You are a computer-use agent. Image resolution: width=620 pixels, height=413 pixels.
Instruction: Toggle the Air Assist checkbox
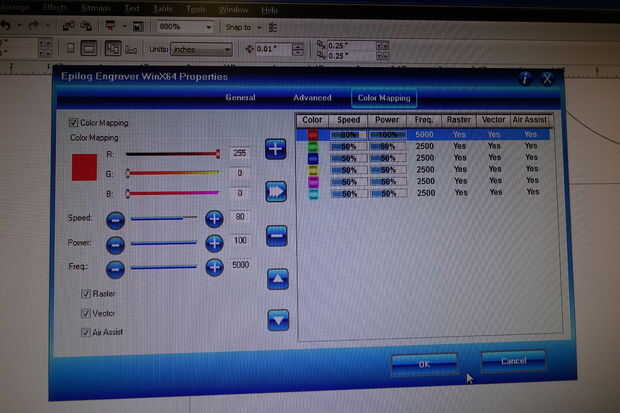[x=86, y=332]
